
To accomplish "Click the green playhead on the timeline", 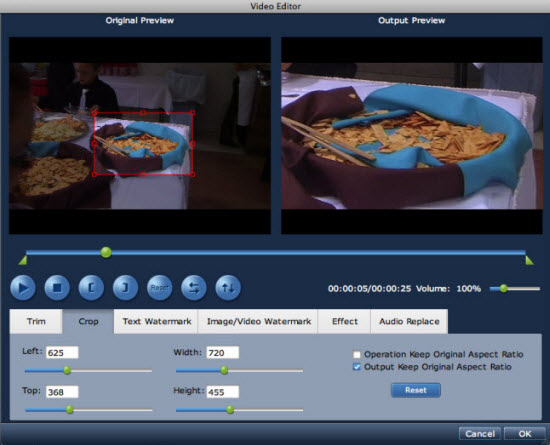I will pyautogui.click(x=106, y=252).
